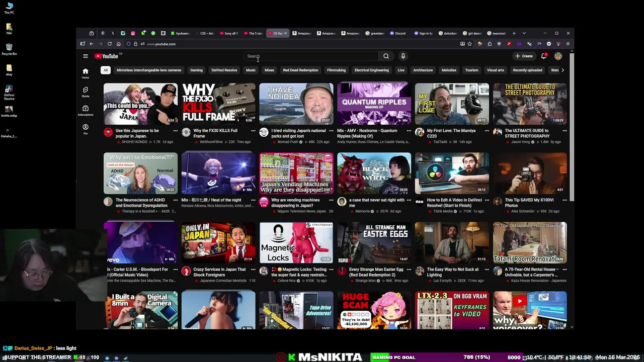Switch to 'The 5 Lev' browser tab
The image size is (644, 362).
[253, 33]
